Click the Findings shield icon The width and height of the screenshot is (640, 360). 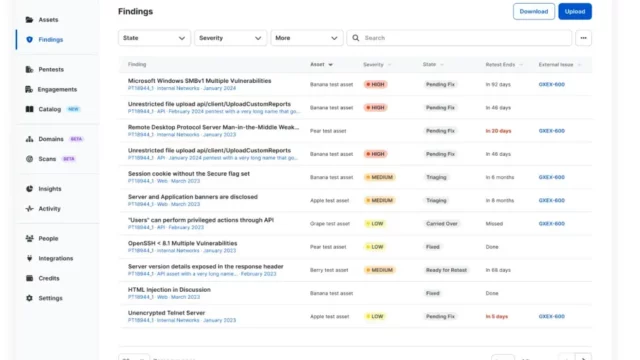tap(29, 40)
